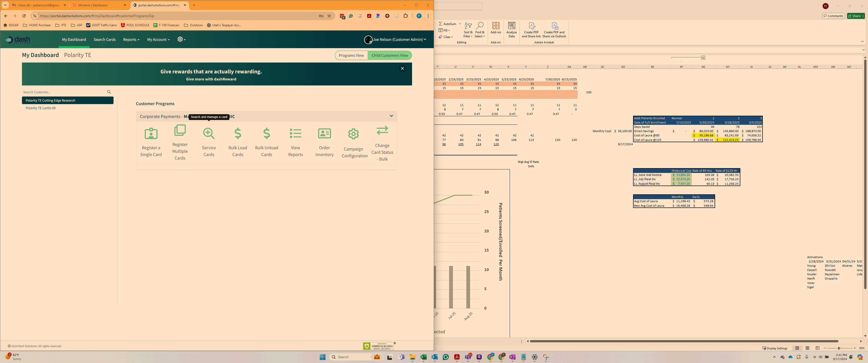Click the customer search magnifier icon

pyautogui.click(x=109, y=92)
